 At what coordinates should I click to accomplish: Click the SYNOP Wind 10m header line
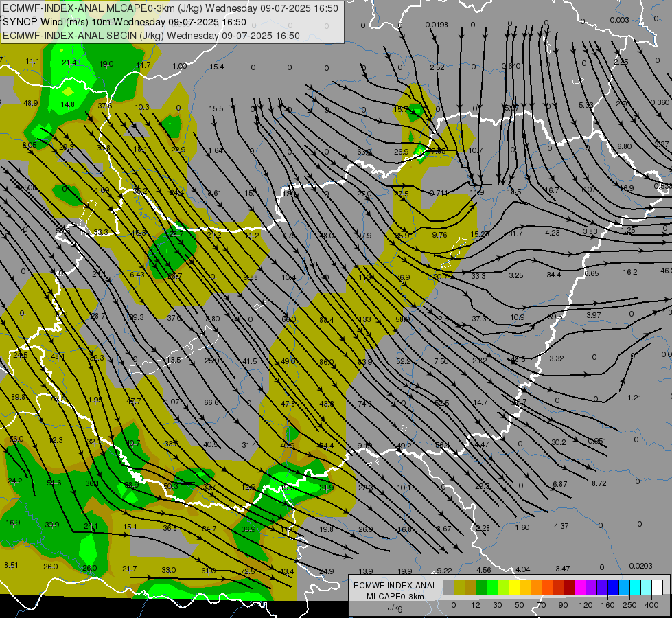click(x=124, y=22)
